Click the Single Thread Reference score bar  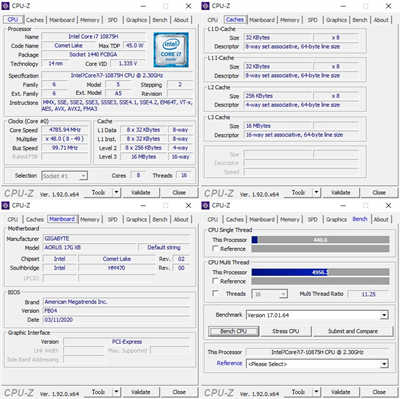pyautogui.click(x=320, y=248)
